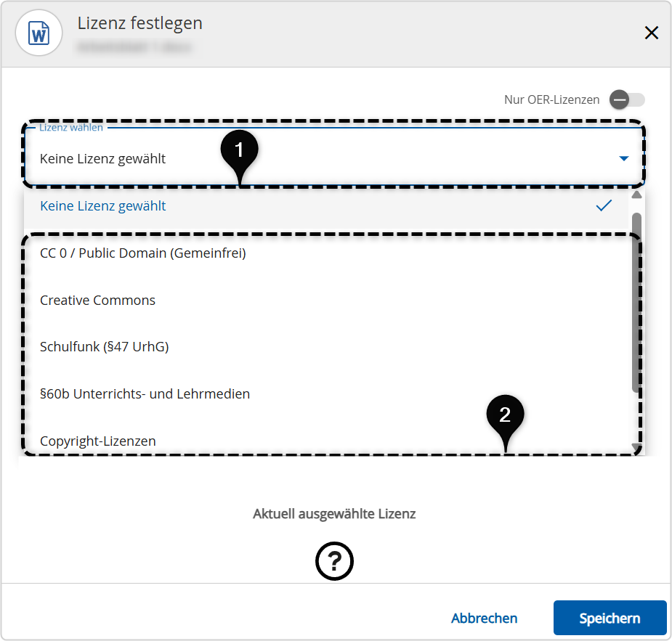
Task: Open the Lizenz wählen dropdown field
Action: 320,158
